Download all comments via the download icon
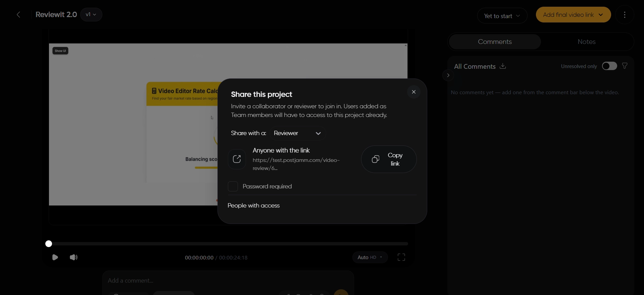Image resolution: width=644 pixels, height=295 pixels. tap(503, 66)
